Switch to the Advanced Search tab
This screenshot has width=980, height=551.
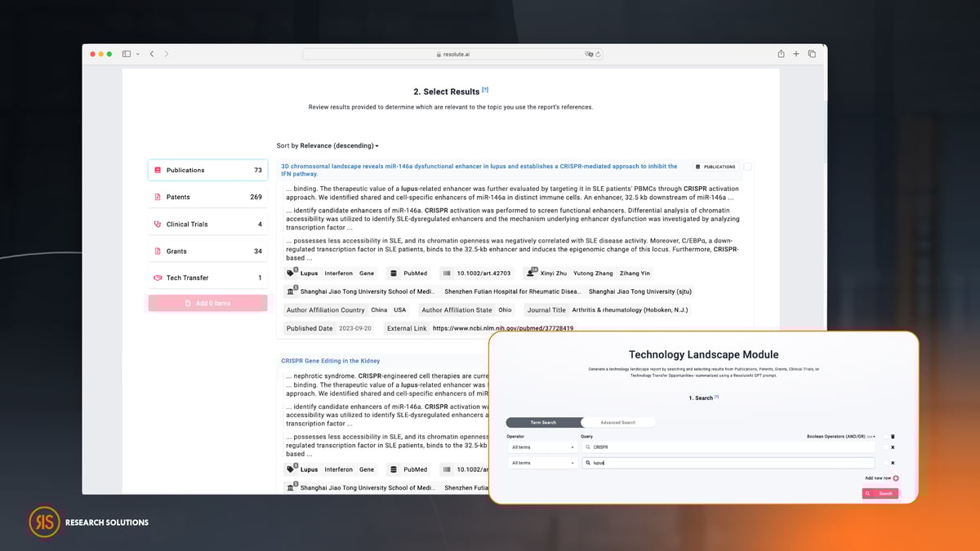coord(618,422)
